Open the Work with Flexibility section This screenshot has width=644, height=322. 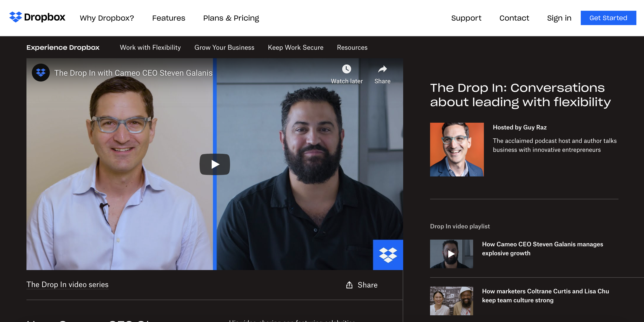pyautogui.click(x=150, y=47)
